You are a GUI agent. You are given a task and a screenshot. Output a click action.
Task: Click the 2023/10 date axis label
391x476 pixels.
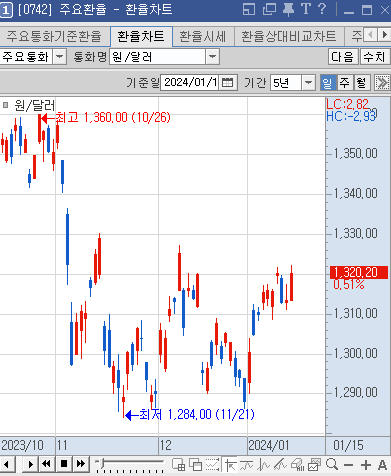(22, 445)
